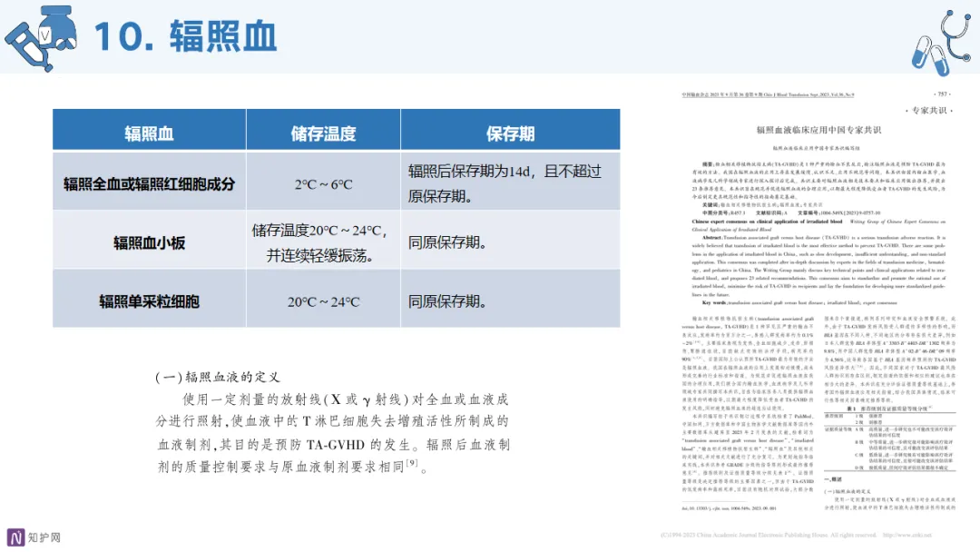Click the heading '(一)辐照血液的定义'
The width and height of the screenshot is (980, 552).
coord(218,377)
